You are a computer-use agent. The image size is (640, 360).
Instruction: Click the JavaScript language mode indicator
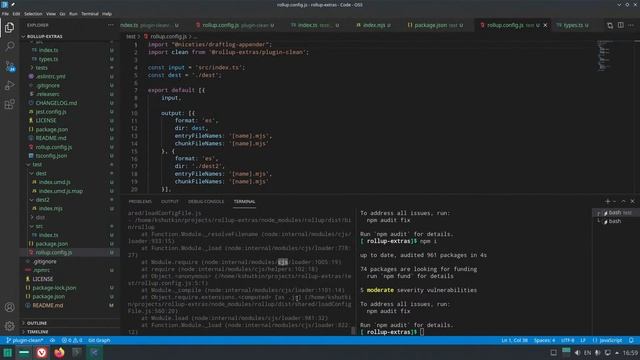[607, 340]
